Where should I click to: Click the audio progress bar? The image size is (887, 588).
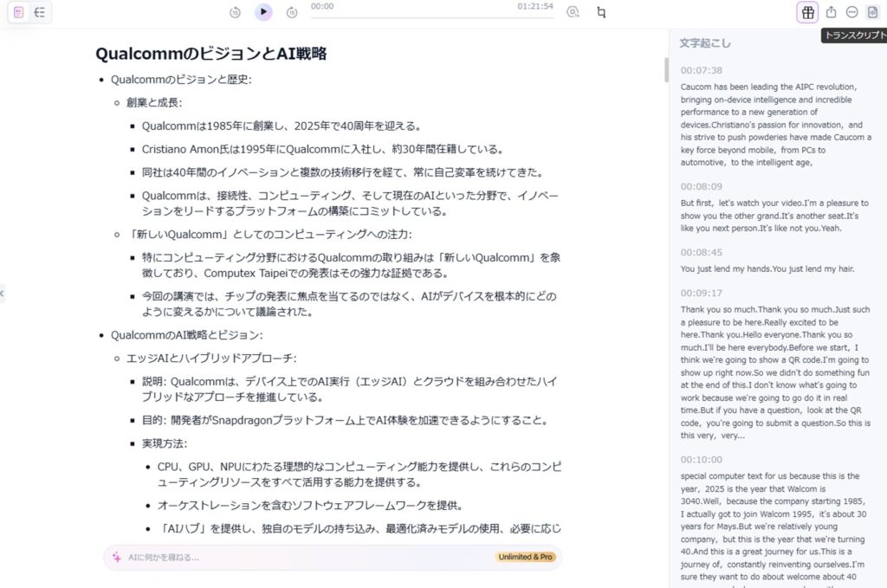pyautogui.click(x=432, y=17)
